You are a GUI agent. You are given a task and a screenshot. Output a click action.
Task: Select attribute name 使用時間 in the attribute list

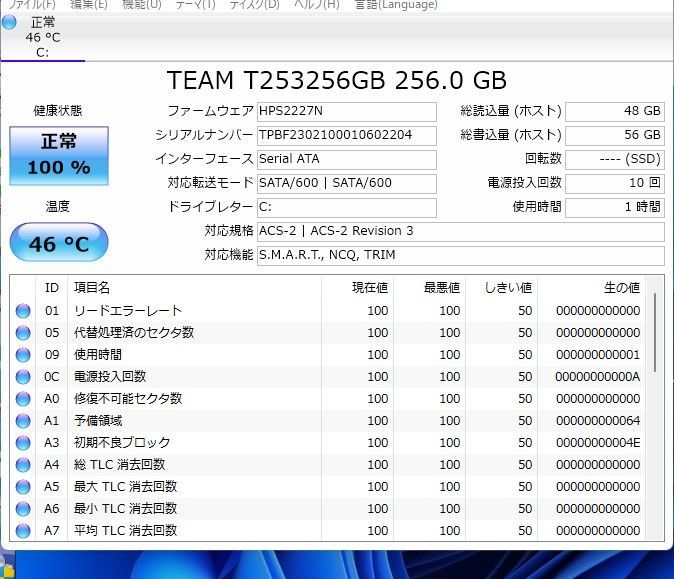click(98, 355)
